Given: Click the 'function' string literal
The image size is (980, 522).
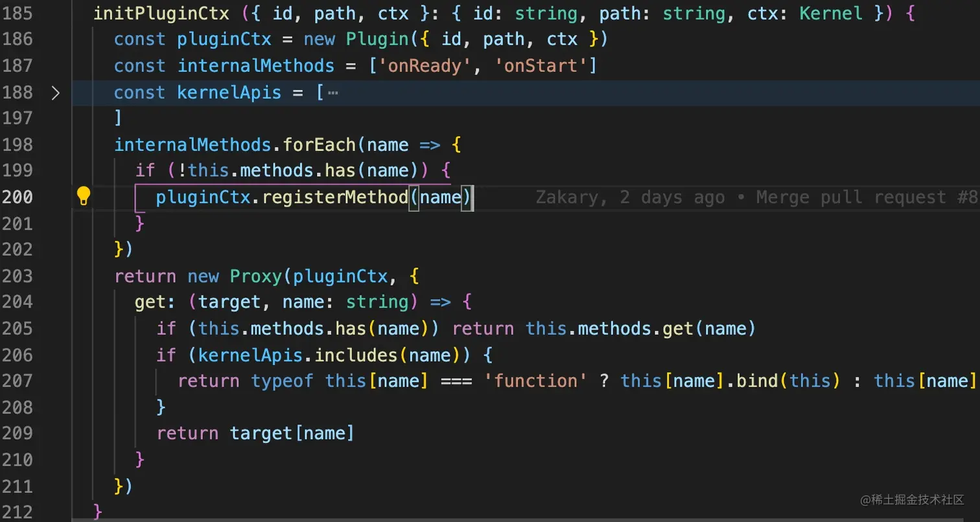Looking at the screenshot, I should [535, 381].
